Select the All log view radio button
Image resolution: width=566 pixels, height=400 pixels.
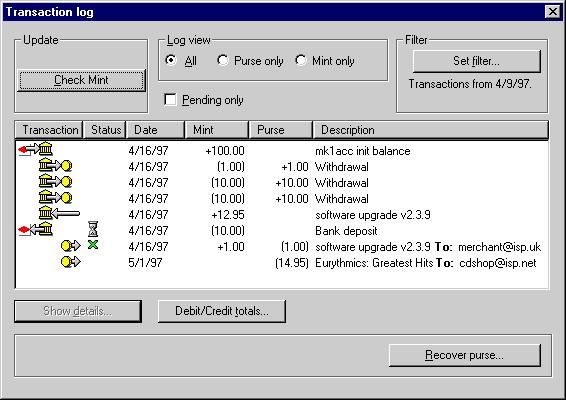tap(170, 60)
